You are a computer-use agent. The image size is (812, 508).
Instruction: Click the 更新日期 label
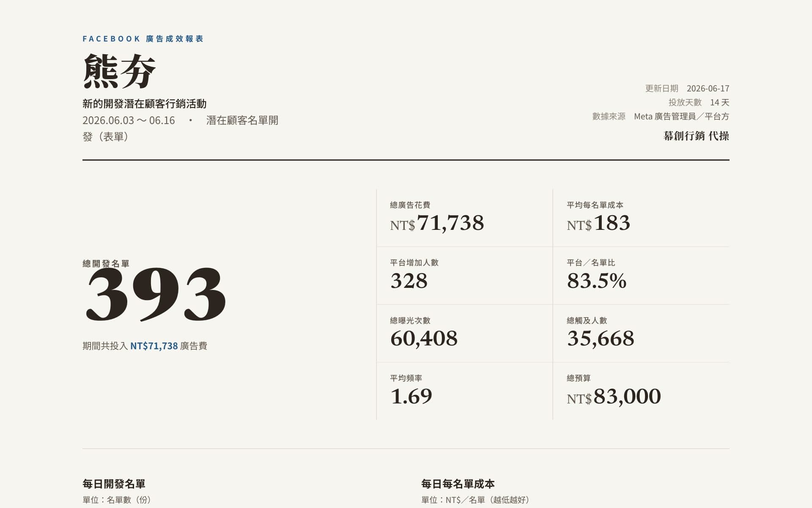pos(661,88)
